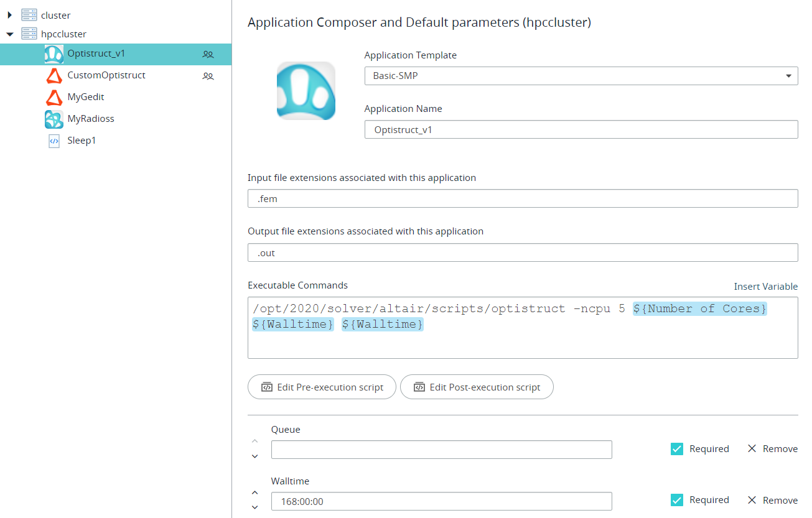Move the Walltime parameter up
Viewport: 812px width, 518px height.
[x=255, y=493]
